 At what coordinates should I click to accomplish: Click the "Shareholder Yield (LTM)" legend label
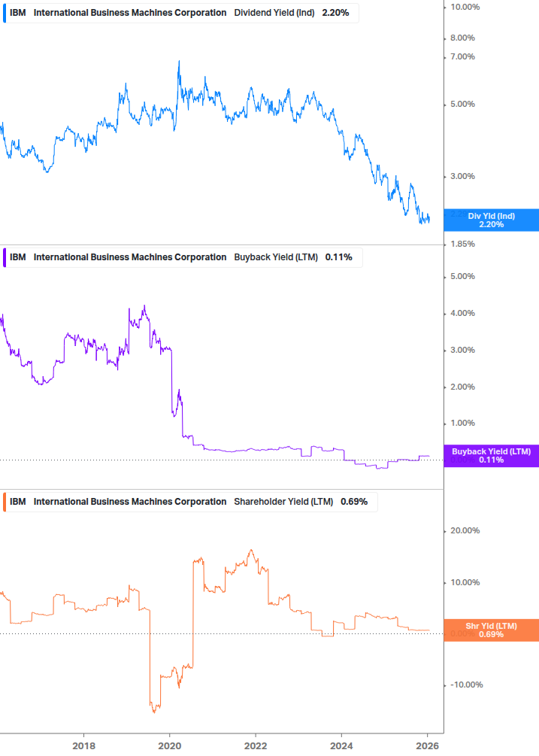pyautogui.click(x=283, y=502)
